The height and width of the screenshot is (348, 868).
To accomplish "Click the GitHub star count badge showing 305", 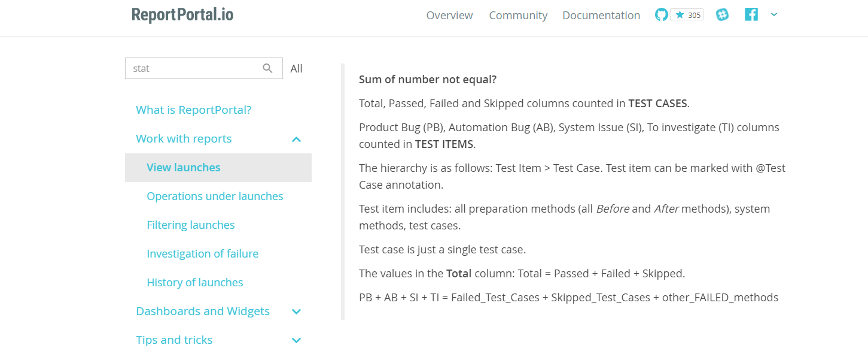I will click(x=687, y=14).
